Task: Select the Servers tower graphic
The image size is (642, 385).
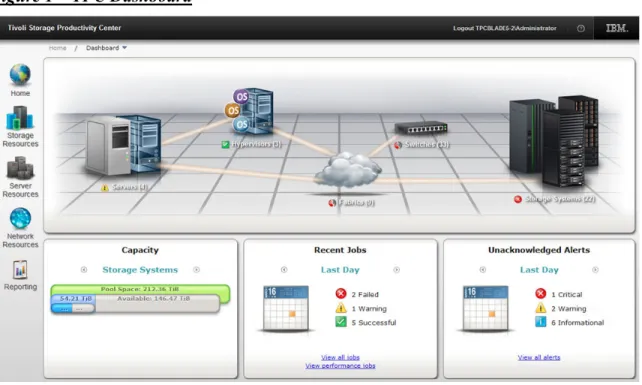Action: (x=124, y=145)
